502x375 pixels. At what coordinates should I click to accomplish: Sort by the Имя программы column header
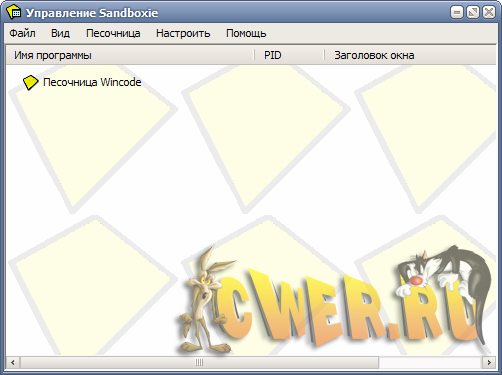pos(130,55)
